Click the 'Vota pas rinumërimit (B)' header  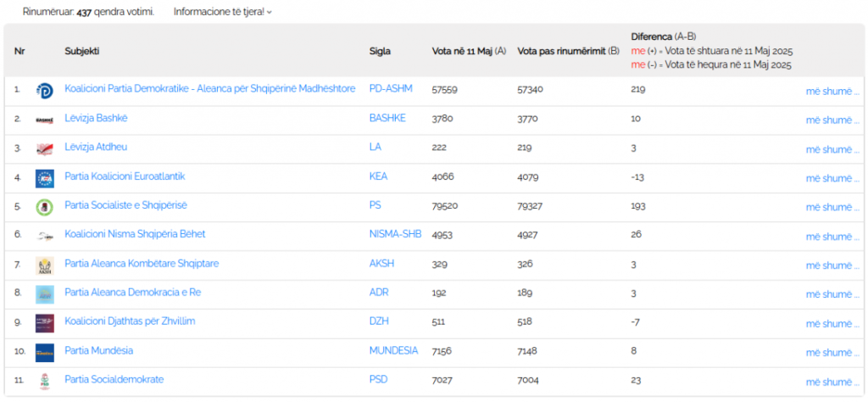point(568,51)
